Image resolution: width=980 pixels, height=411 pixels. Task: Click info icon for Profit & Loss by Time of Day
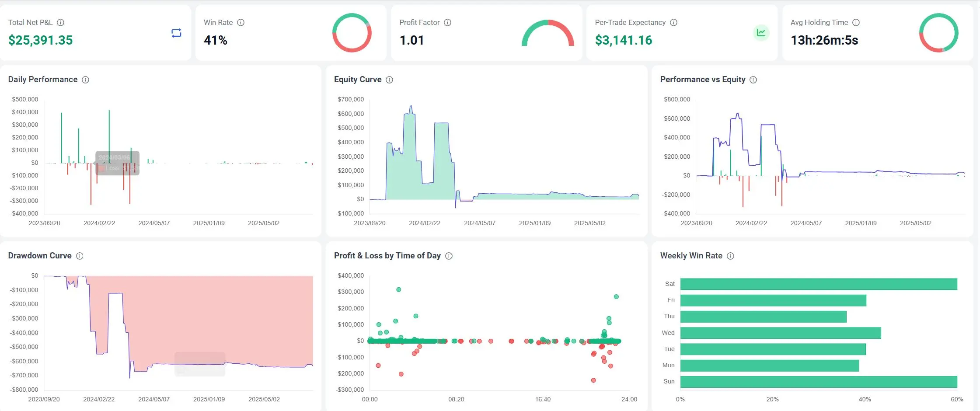[x=449, y=256]
